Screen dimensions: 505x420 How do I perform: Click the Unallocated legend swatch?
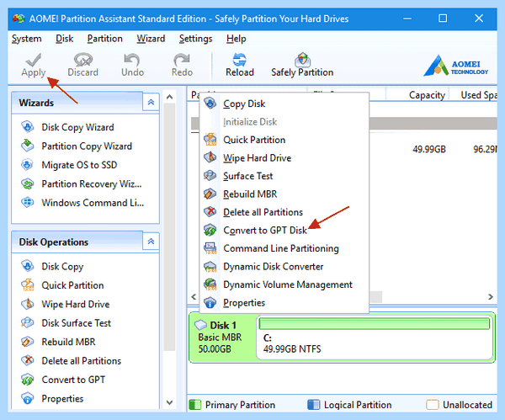click(433, 405)
